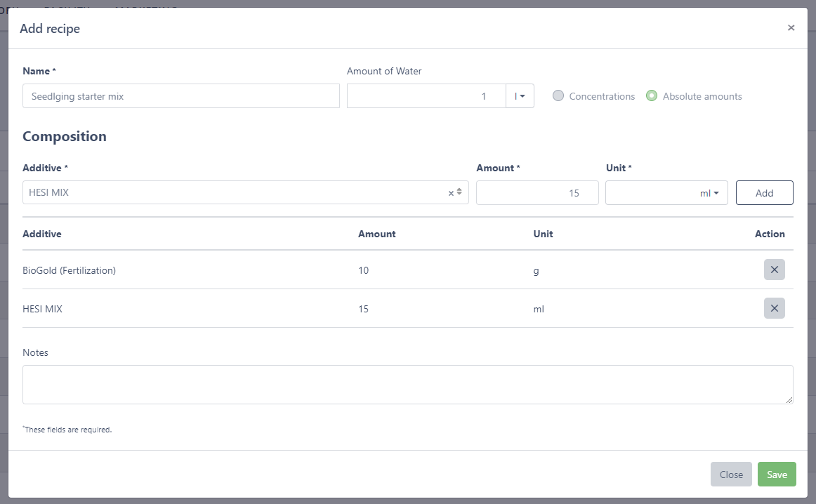Save the recipe
This screenshot has height=504, width=816.
[x=777, y=475]
